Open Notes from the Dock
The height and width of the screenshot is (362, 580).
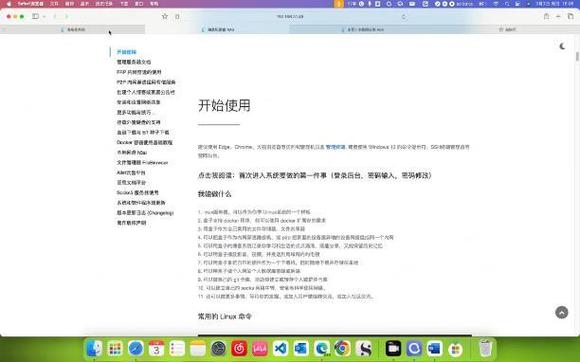198,348
